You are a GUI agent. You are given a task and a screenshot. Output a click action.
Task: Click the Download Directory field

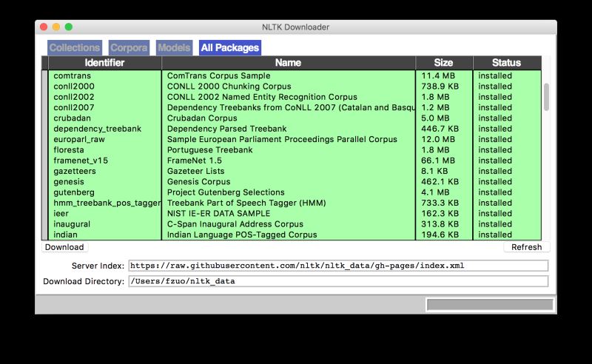tap(338, 281)
